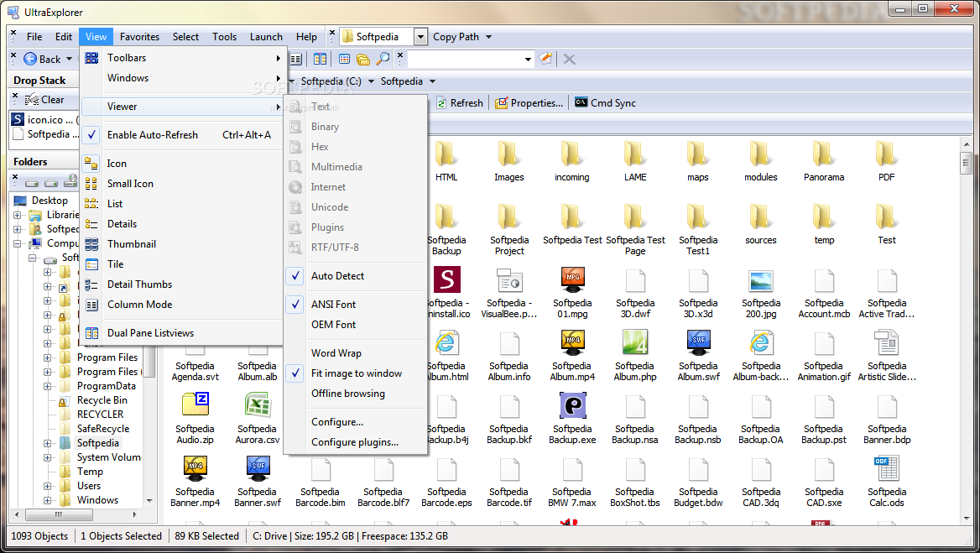This screenshot has height=553, width=980.
Task: Open Configure plugins...
Action: click(356, 441)
